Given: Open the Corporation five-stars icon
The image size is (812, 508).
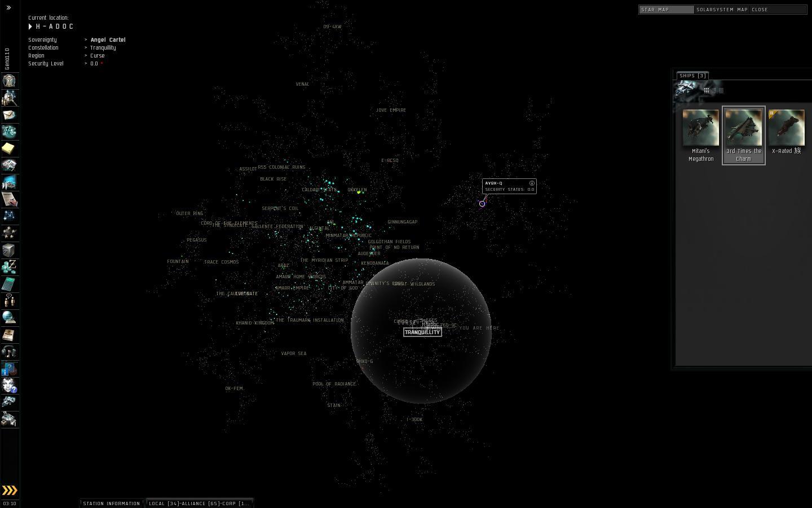Looking at the screenshot, I should [9, 233].
